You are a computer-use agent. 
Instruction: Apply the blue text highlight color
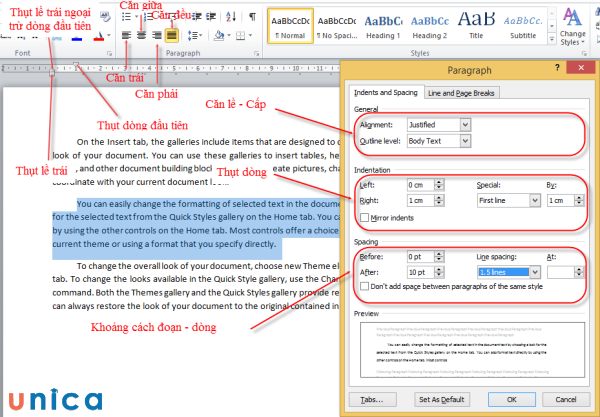[77, 38]
